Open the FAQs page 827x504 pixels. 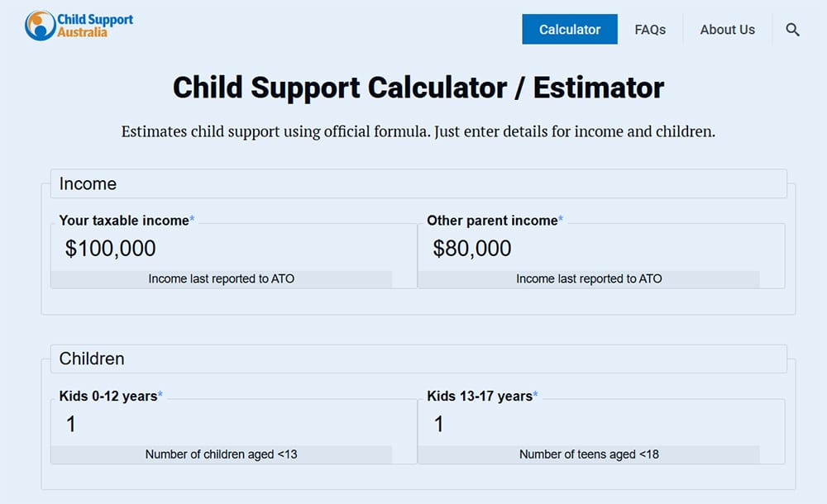click(651, 29)
